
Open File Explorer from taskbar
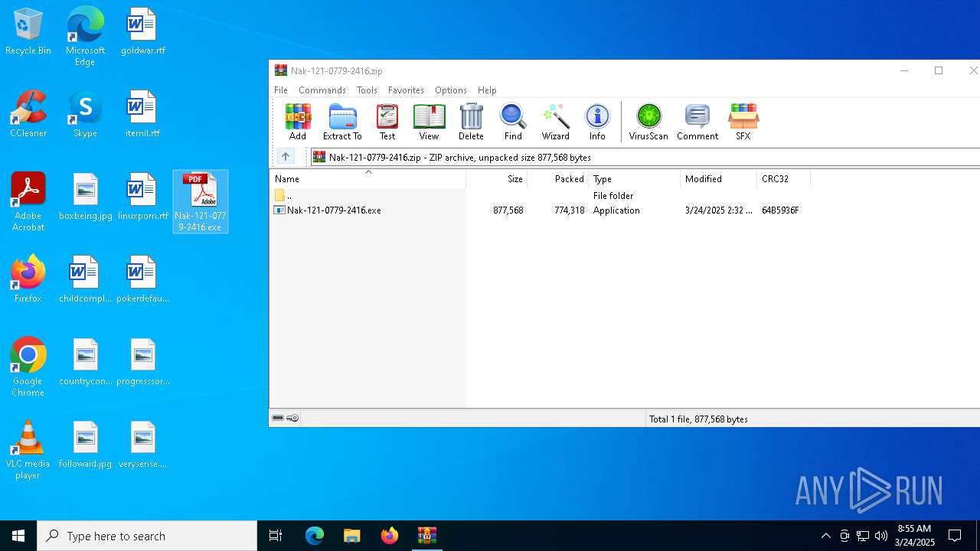click(351, 536)
